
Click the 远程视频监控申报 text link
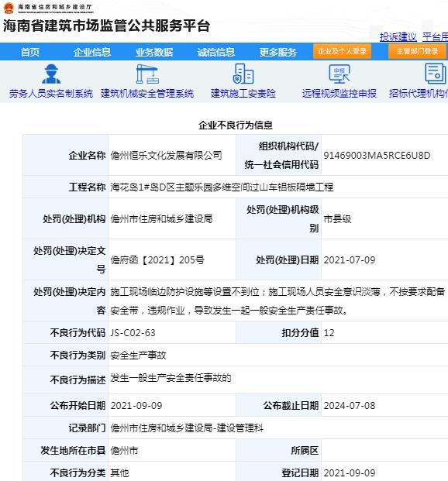[x=339, y=94]
